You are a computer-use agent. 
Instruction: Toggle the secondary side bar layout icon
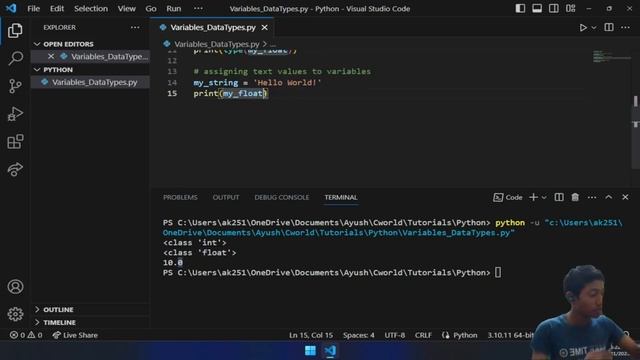[553, 8]
